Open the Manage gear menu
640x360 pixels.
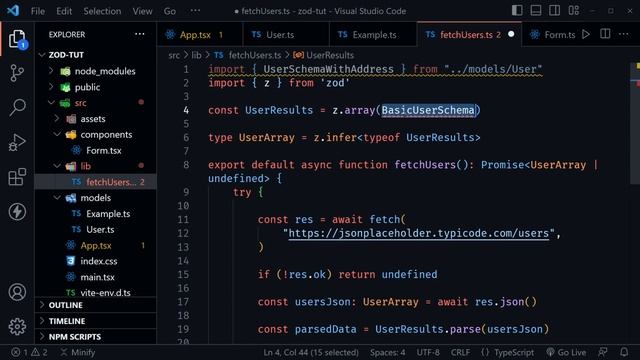click(x=17, y=326)
